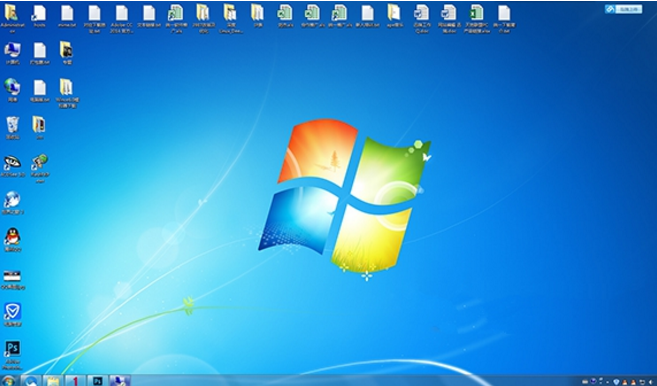Select the Network globe desktop icon

click(13, 90)
